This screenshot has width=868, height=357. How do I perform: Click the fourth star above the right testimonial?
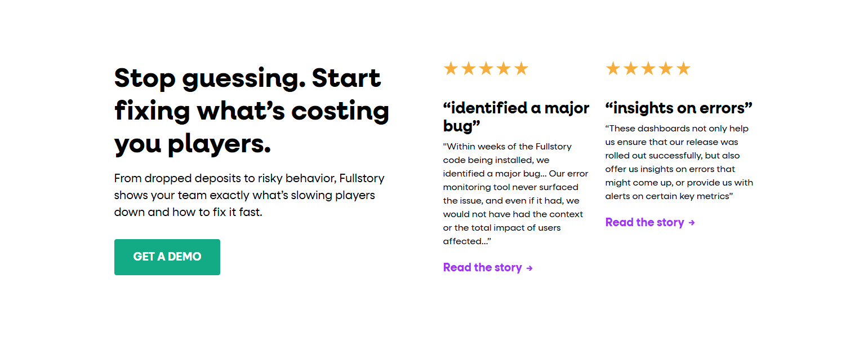tap(666, 68)
